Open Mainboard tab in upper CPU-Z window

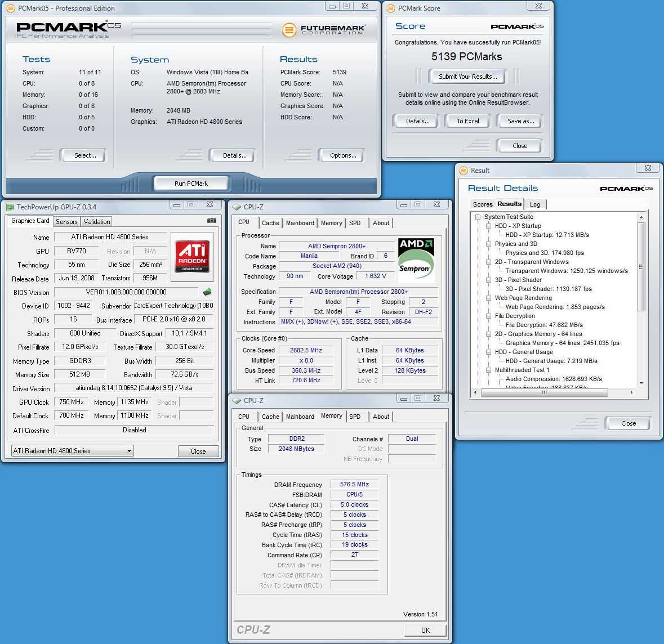point(300,223)
